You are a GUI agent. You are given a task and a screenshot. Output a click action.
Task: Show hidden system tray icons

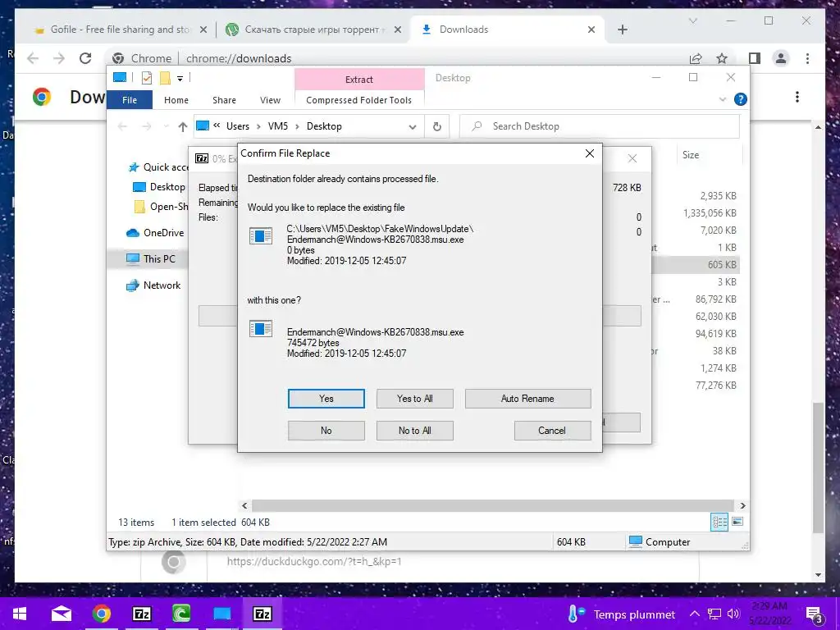click(694, 614)
